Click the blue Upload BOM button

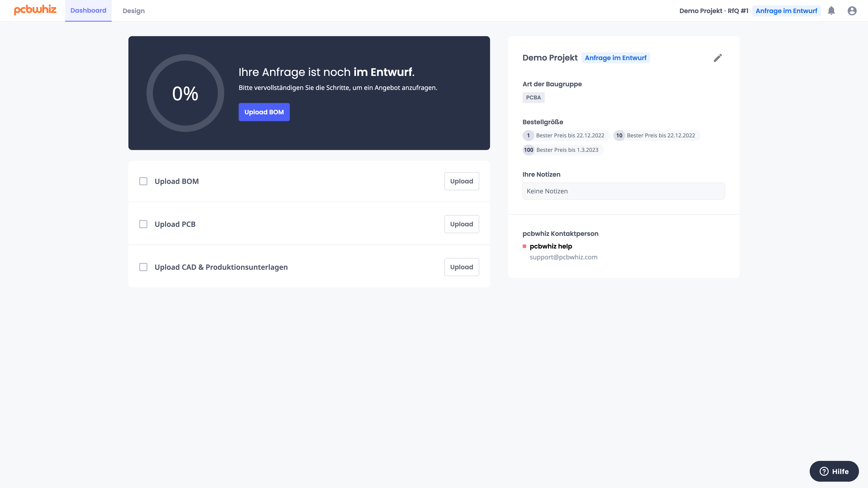(x=264, y=112)
